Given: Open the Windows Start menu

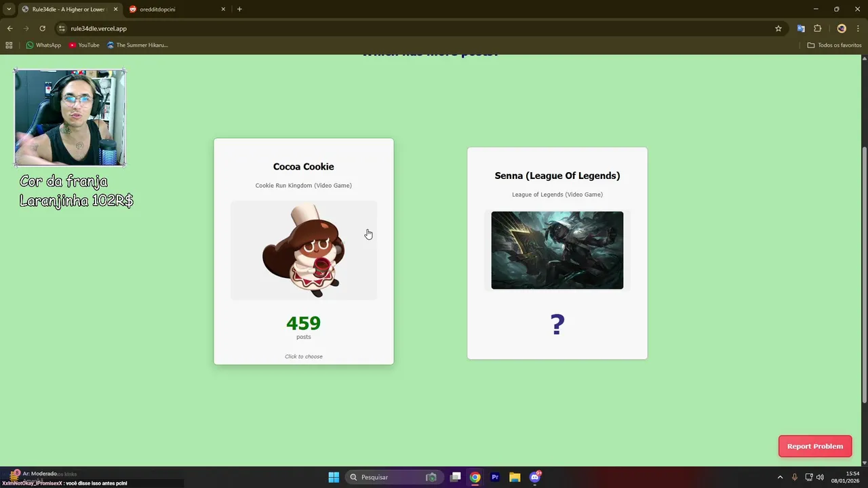Looking at the screenshot, I should (334, 477).
